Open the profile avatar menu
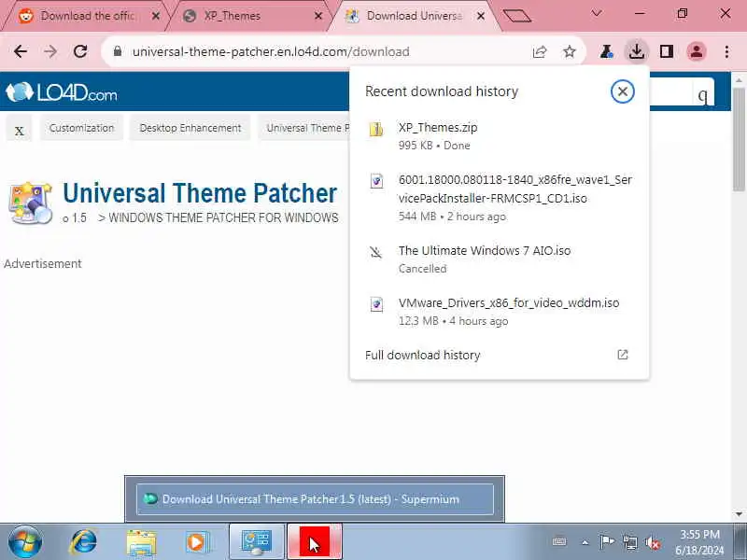Image resolution: width=747 pixels, height=560 pixels. pyautogui.click(x=697, y=51)
